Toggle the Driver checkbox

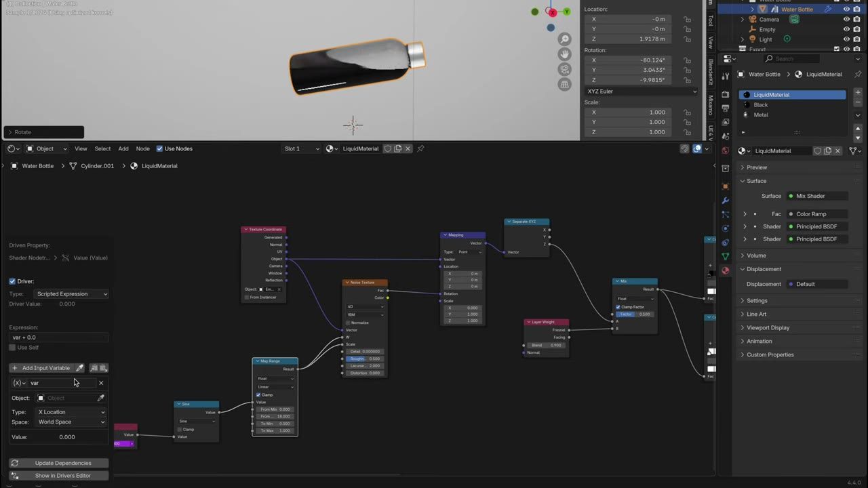12,281
